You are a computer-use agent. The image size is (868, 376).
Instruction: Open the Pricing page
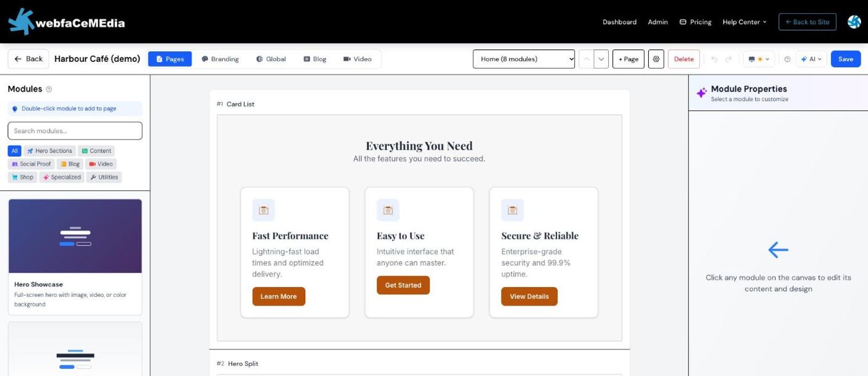coord(695,22)
